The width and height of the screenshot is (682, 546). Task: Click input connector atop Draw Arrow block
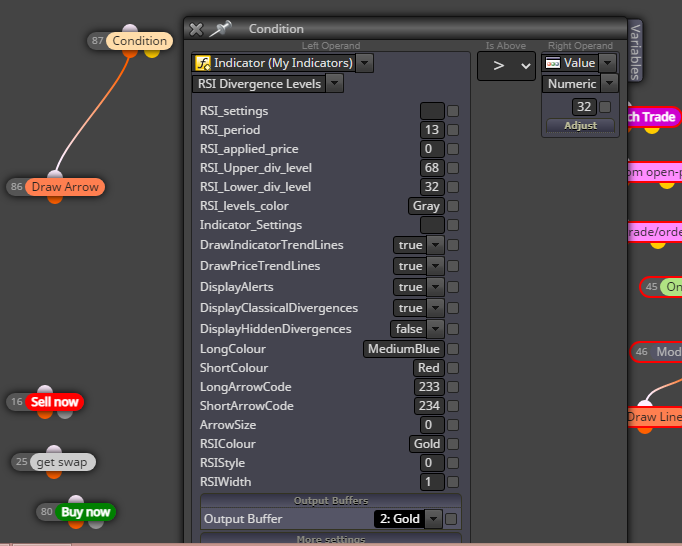(55, 174)
